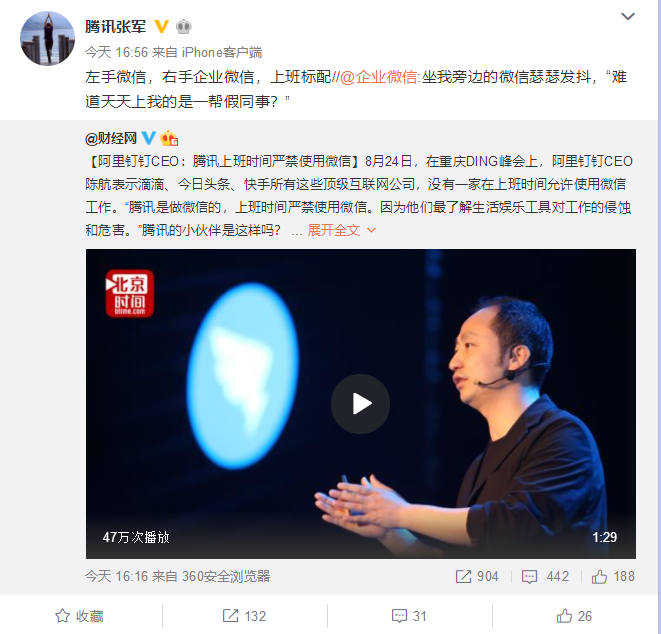This screenshot has height=634, width=661.
Task: Open repost count 904 on original post
Action: (477, 576)
